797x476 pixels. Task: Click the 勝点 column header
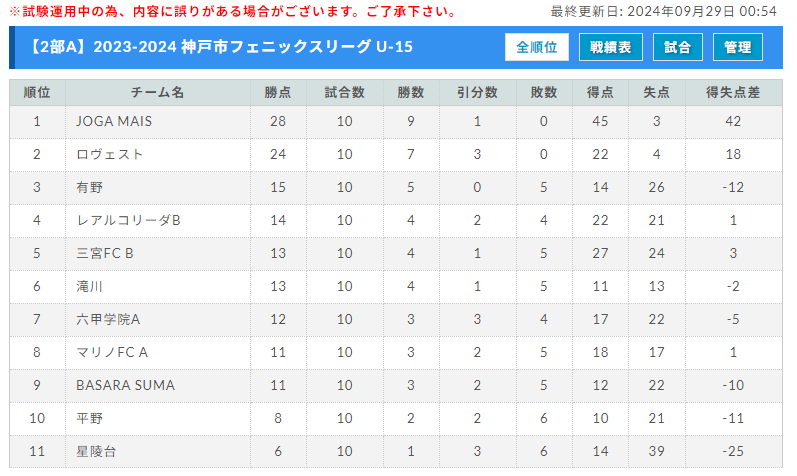click(278, 93)
